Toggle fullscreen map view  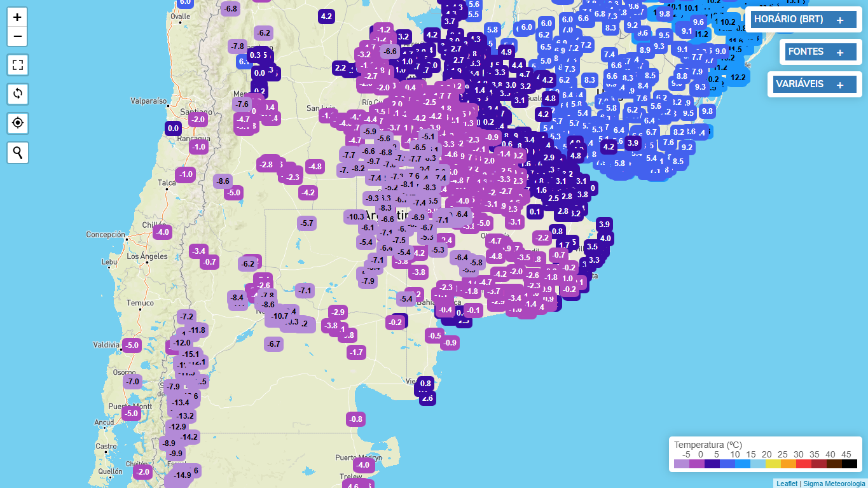pos(17,64)
